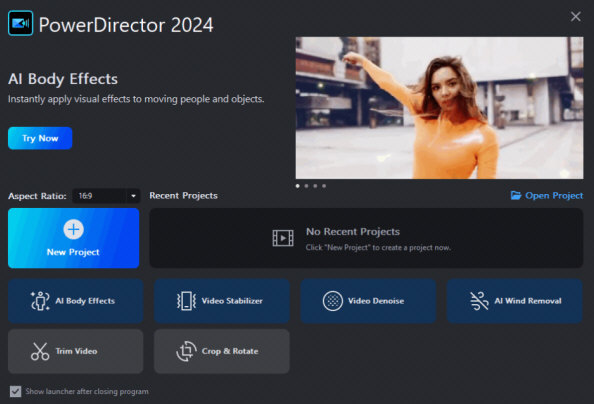Switch to the second carousel slide dot
The height and width of the screenshot is (404, 594).
click(x=306, y=186)
